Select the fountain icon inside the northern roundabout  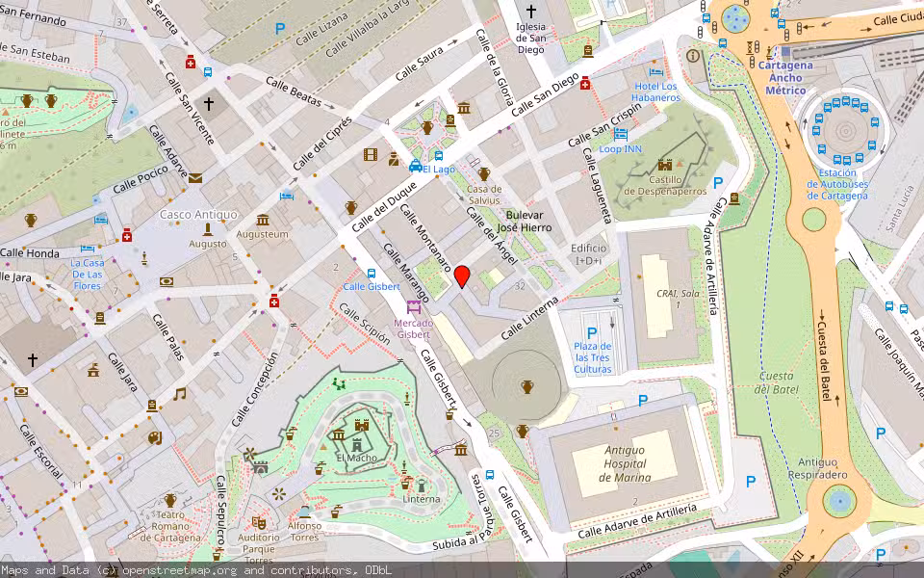click(735, 18)
